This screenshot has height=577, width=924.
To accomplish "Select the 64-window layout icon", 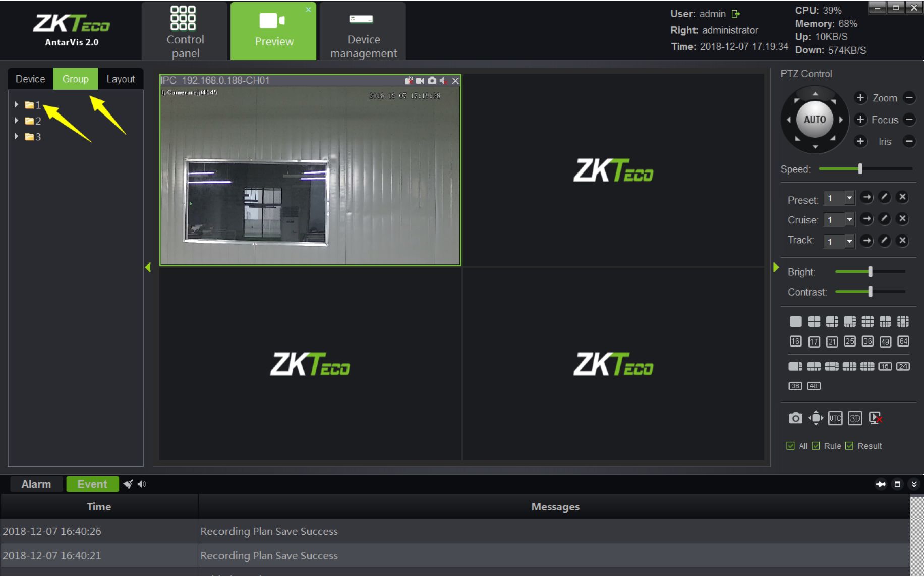I will point(903,341).
